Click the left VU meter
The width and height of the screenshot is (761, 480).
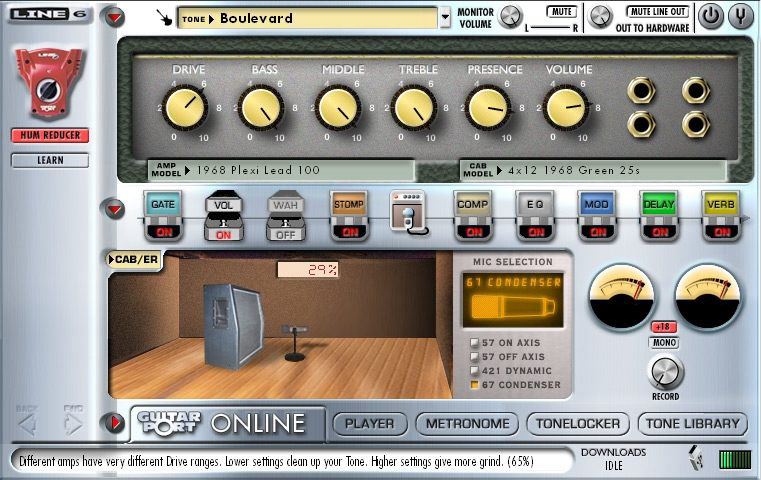[x=621, y=297]
